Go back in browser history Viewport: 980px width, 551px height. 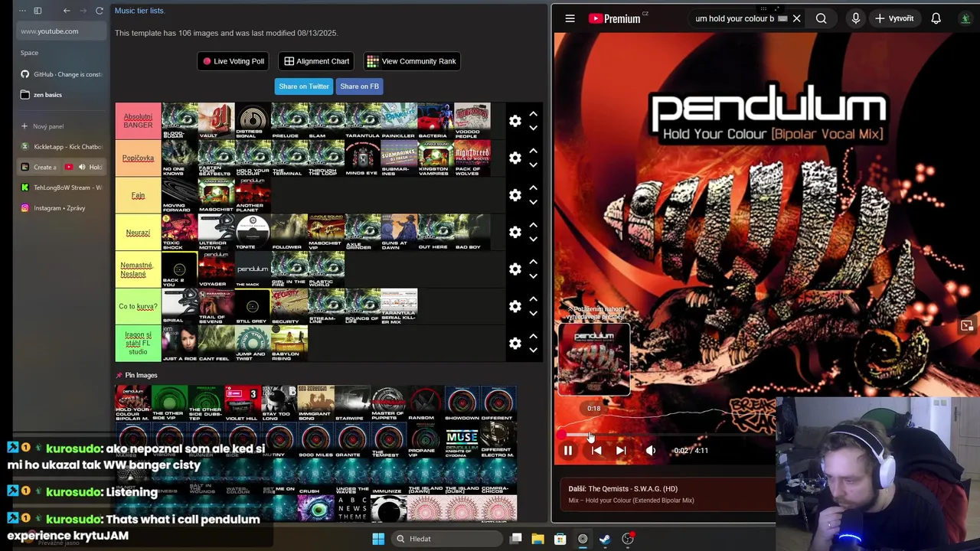67,11
